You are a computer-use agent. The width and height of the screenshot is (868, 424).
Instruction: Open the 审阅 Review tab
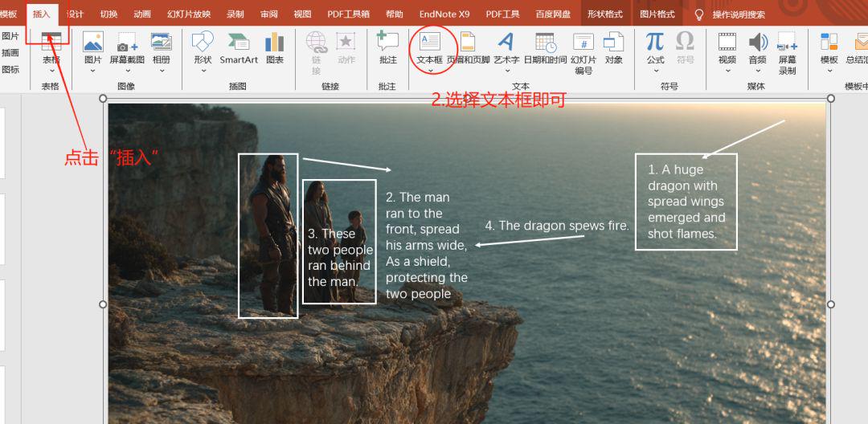(269, 14)
